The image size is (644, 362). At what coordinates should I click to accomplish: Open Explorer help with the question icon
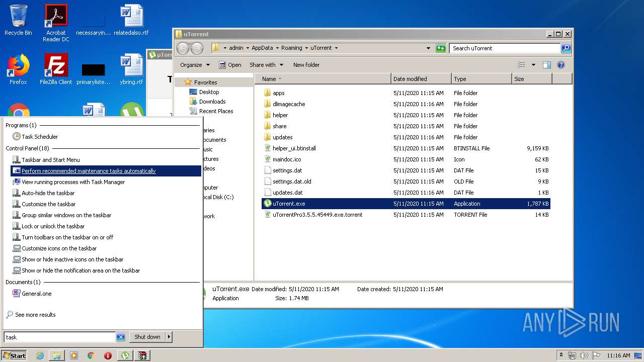coord(561,65)
